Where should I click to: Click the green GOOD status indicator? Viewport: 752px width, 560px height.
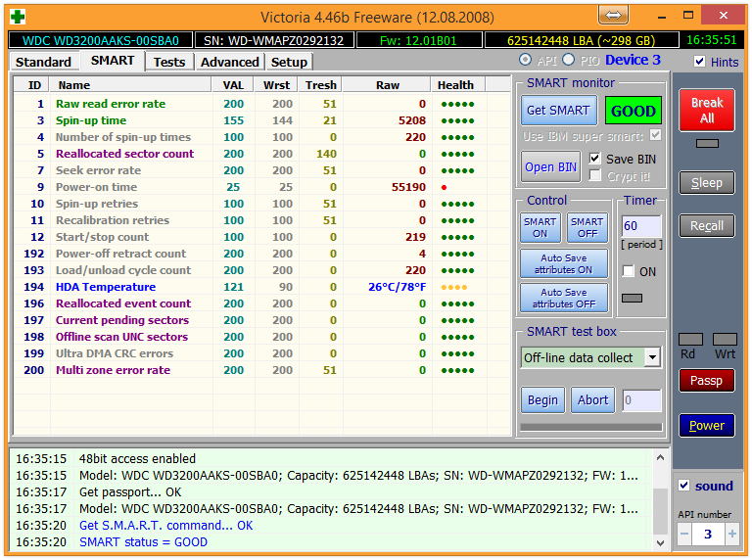pyautogui.click(x=634, y=111)
